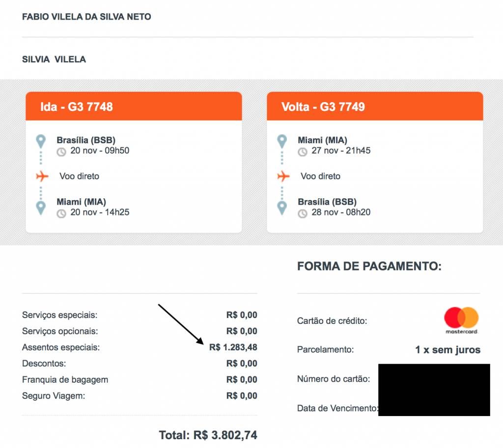Click the Miami arrival pin in Ida card
The height and width of the screenshot is (448, 503).
[41, 207]
